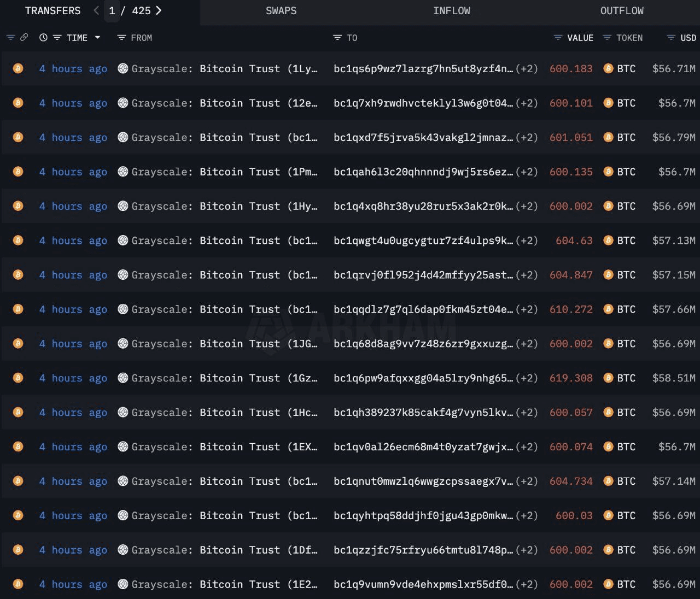This screenshot has height=599, width=700.
Task: Switch to the SWAPS tab
Action: coord(281,11)
